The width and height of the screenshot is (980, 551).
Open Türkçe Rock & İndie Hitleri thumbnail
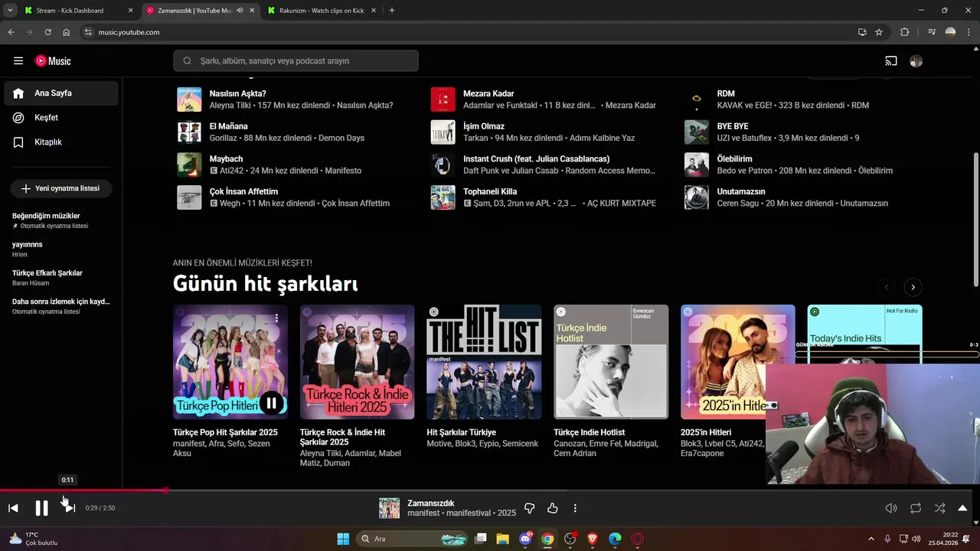(358, 362)
